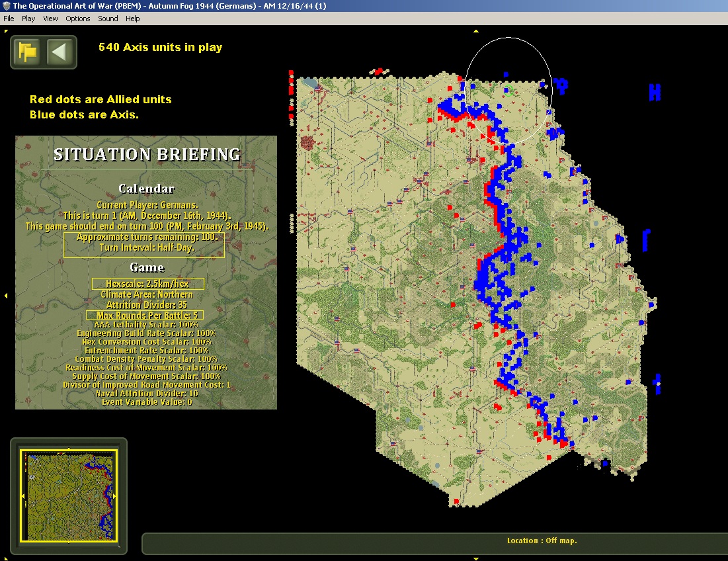Viewport: 728px width, 561px height.
Task: Click 'Event Variable Value: 0' line
Action: pos(147,402)
